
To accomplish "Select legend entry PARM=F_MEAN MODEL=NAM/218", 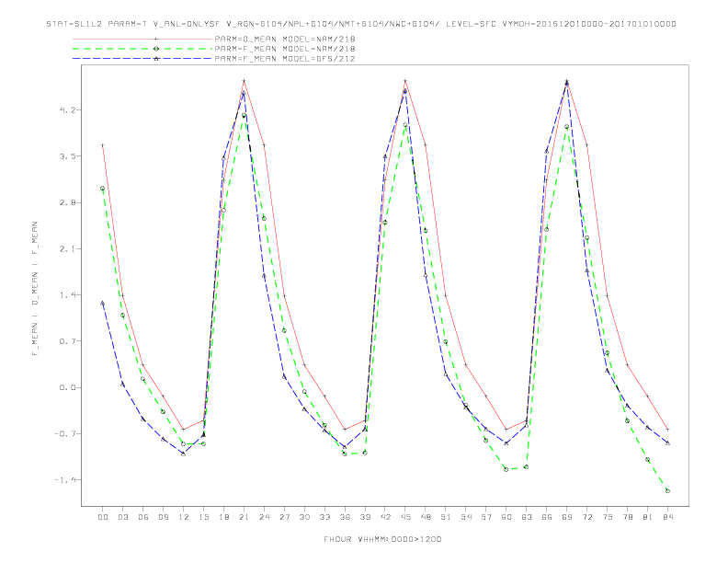I will pos(285,49).
